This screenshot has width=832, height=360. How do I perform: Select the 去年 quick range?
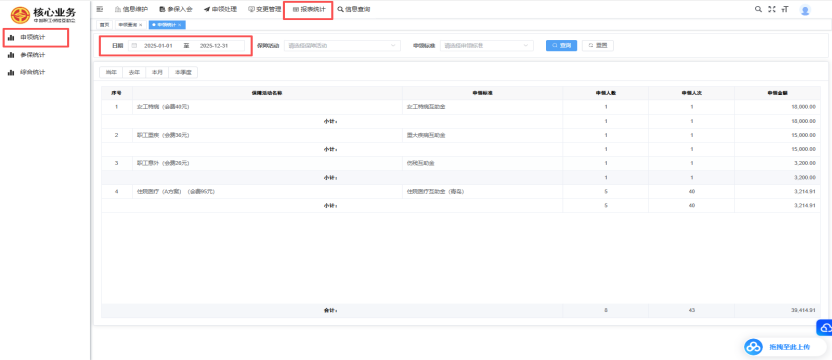[x=134, y=72]
